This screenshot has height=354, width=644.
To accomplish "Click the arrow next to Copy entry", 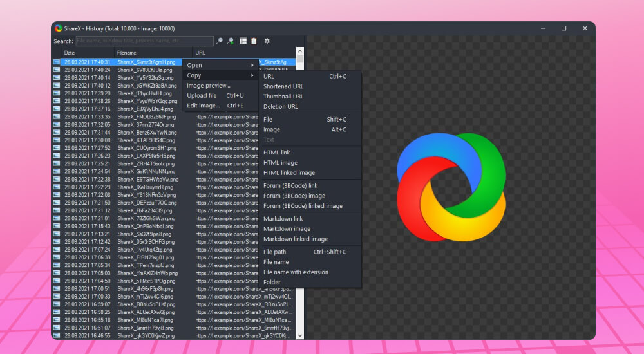I will 252,75.
